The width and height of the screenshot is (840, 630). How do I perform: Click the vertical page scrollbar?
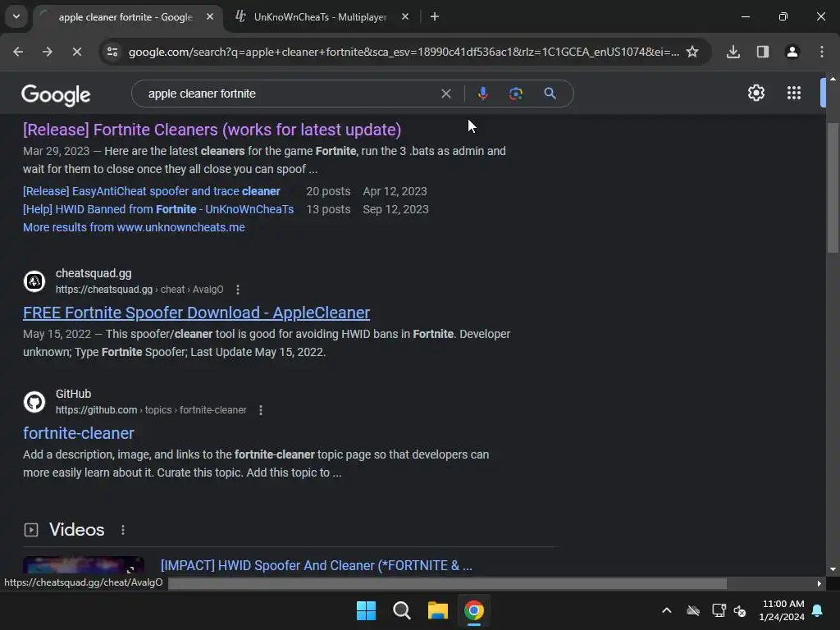(833, 188)
